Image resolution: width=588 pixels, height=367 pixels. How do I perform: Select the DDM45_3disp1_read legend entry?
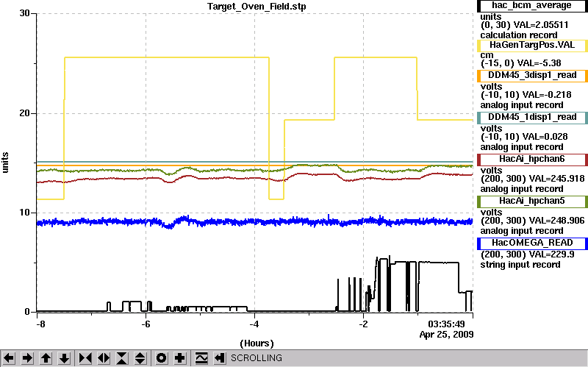tap(531, 76)
